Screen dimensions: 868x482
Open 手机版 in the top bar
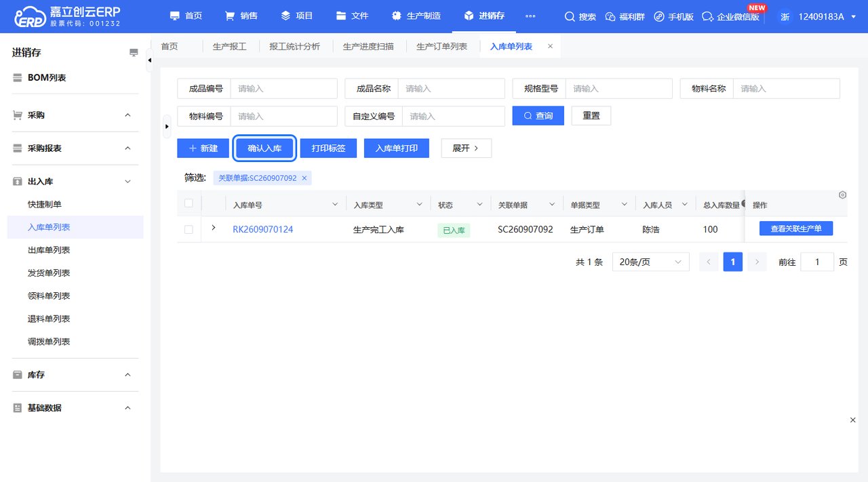[x=673, y=16]
